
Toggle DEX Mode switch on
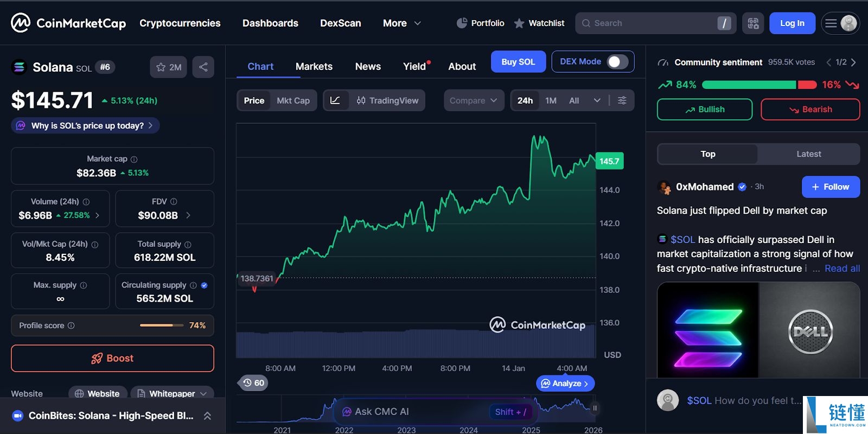pos(618,62)
